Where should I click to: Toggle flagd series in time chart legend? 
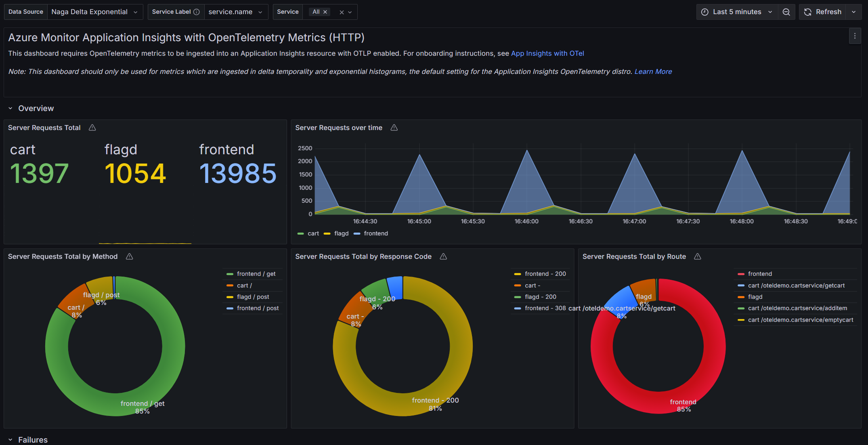point(341,233)
